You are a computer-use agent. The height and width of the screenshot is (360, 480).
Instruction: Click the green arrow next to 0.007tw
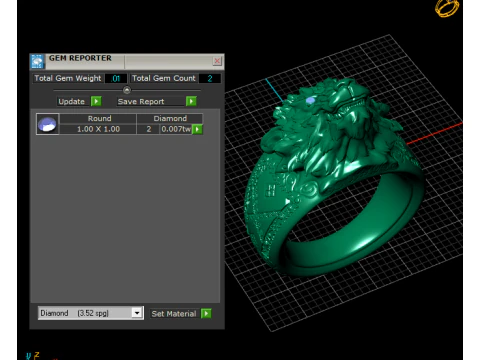[198, 129]
